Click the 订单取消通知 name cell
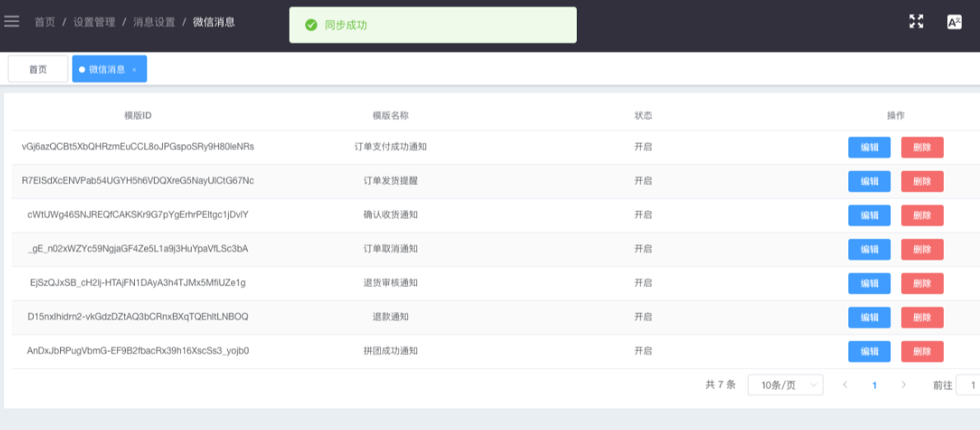This screenshot has height=430, width=980. coord(391,249)
